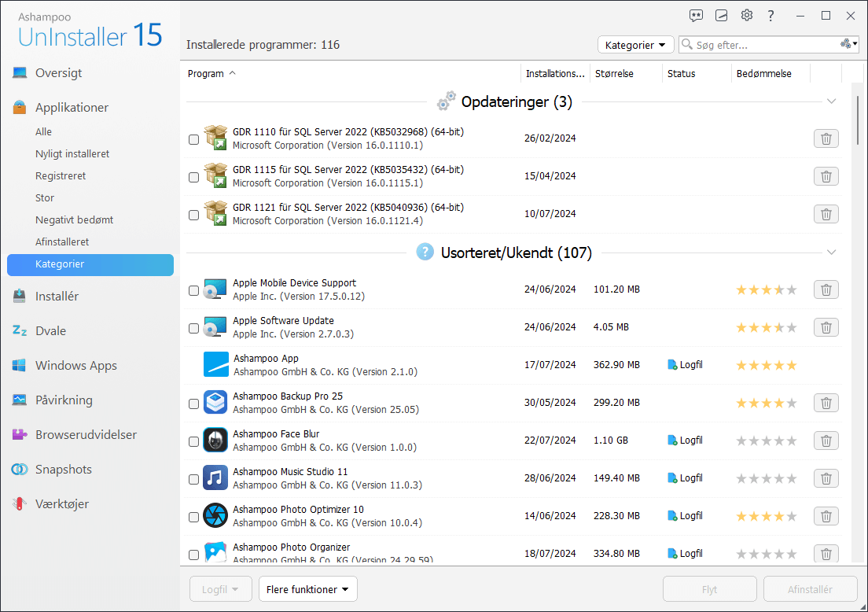This screenshot has height=612, width=868.
Task: Check the GDR 1115 für SQL Server checkbox
Action: 193,177
